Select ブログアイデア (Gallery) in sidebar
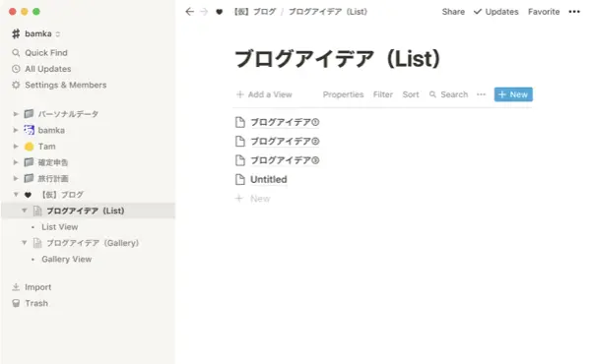 point(93,243)
